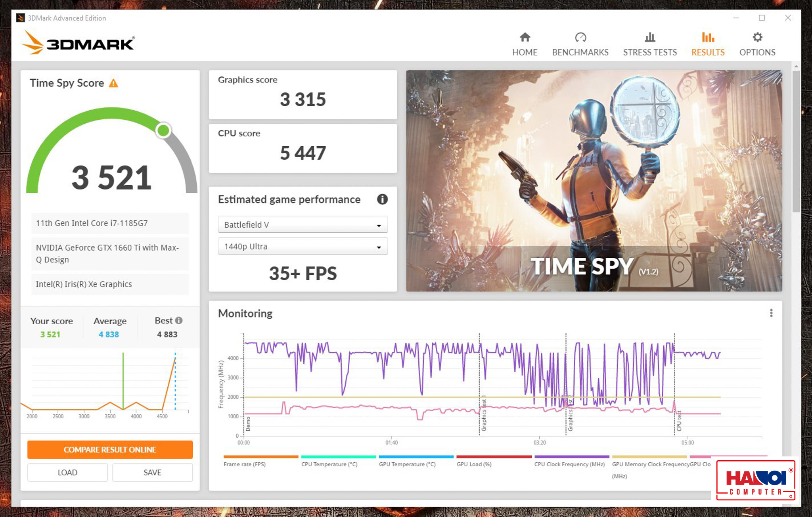Click the benchmarks gauge icon
Viewport: 812px width, 517px height.
580,37
